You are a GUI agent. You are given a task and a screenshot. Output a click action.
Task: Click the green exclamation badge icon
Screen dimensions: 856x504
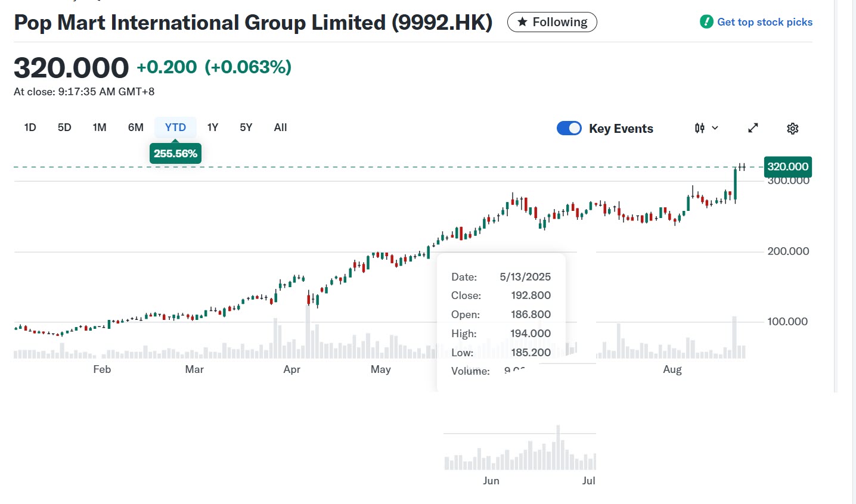tap(706, 22)
